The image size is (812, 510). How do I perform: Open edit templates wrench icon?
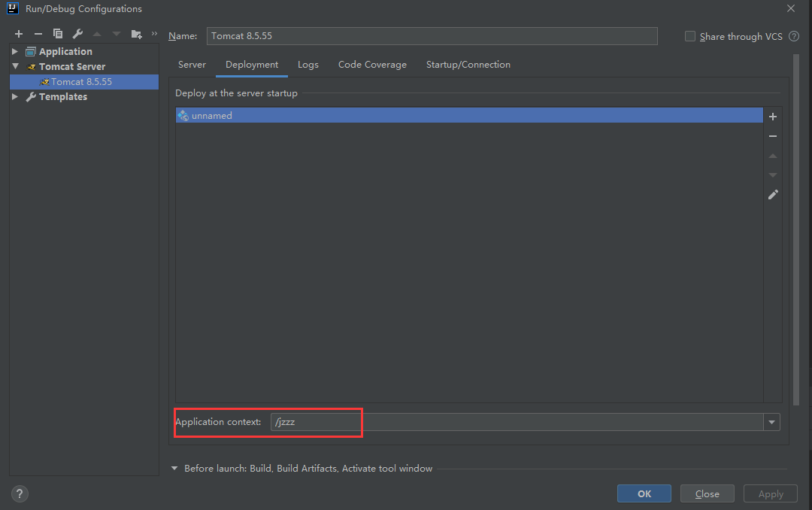pyautogui.click(x=77, y=34)
